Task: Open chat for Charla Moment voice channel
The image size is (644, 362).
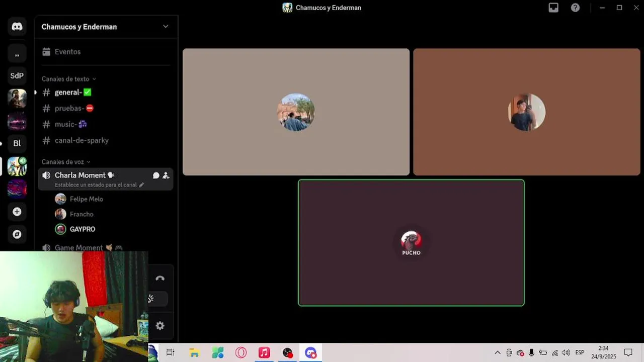Action: 156,175
